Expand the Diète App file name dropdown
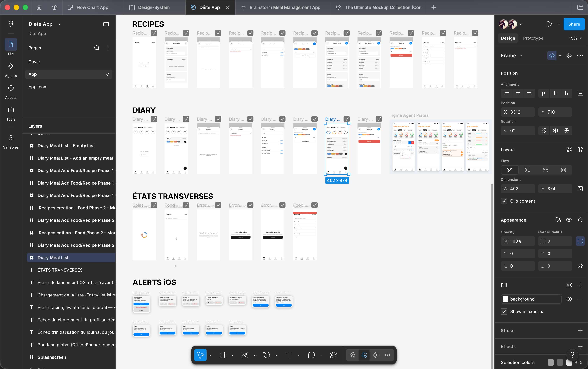The height and width of the screenshot is (369, 588). [59, 24]
